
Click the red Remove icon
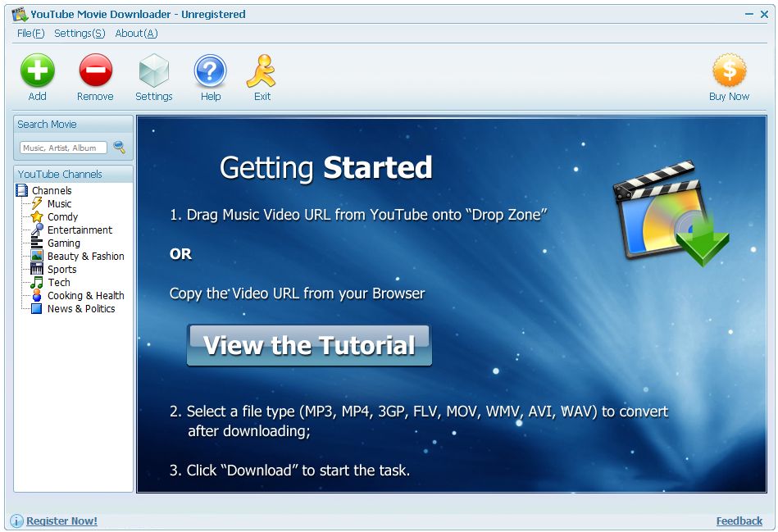[x=96, y=70]
